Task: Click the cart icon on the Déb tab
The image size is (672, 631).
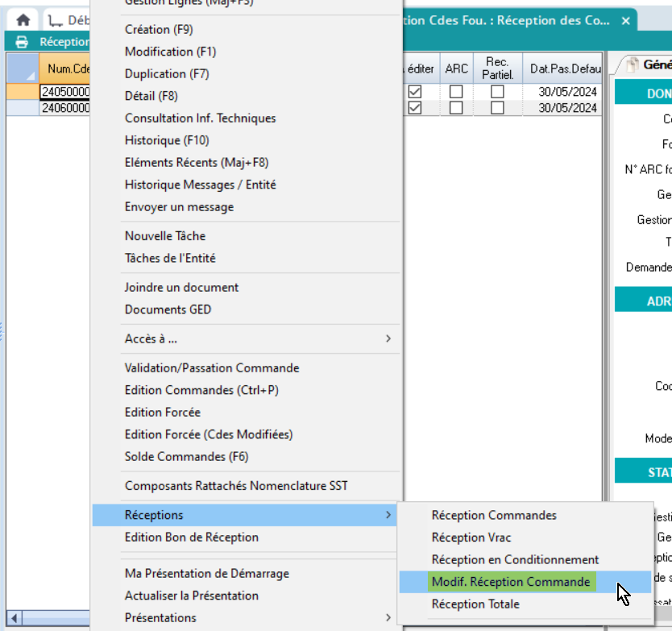Action: [x=55, y=21]
